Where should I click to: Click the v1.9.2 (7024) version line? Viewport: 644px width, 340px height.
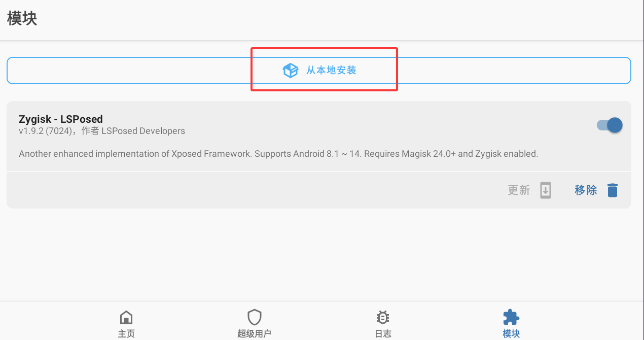click(x=102, y=131)
